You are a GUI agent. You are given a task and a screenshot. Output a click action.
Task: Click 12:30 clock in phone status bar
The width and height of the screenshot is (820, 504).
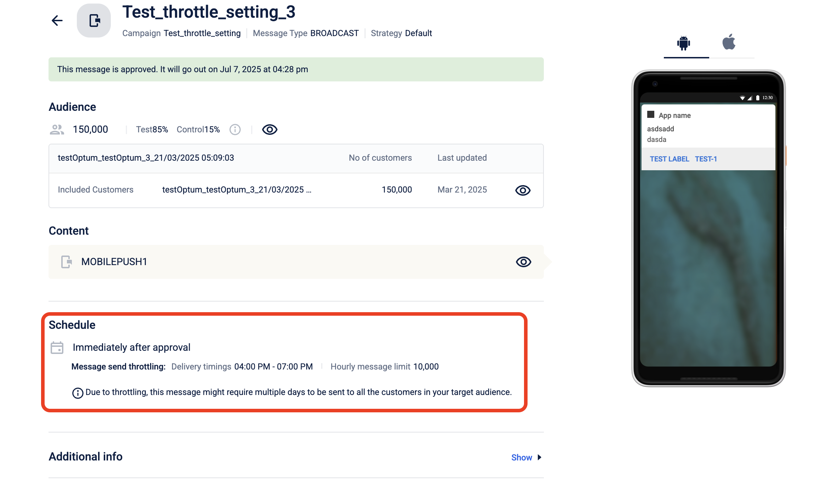768,98
